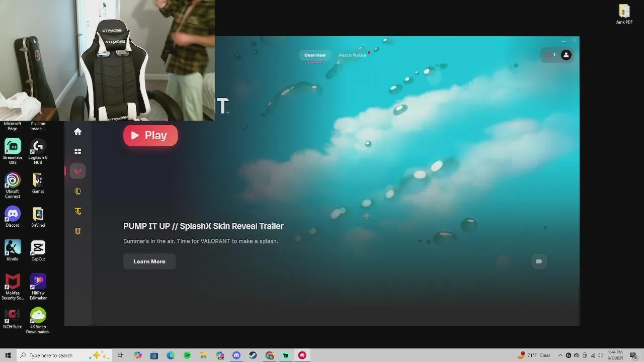This screenshot has width=644, height=362.
Task: Open Steam from the taskbar
Action: pyautogui.click(x=253, y=355)
